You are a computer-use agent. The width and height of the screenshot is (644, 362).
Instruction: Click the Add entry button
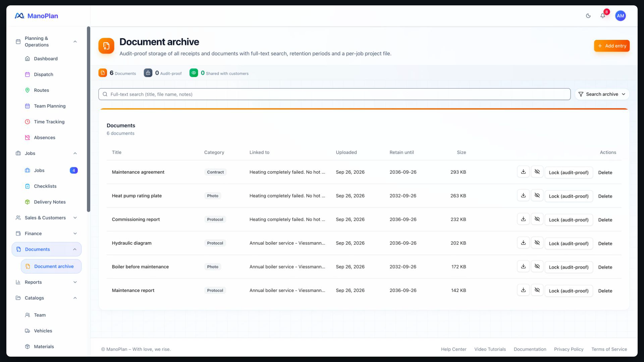pos(611,46)
